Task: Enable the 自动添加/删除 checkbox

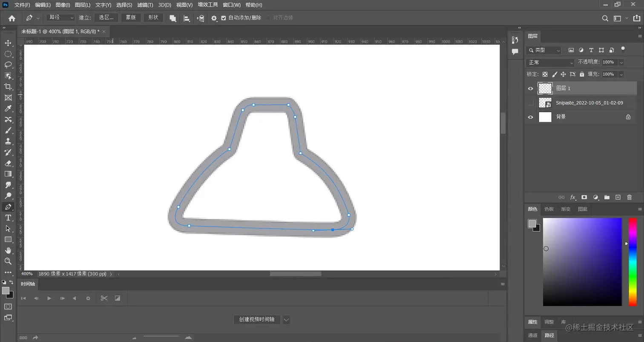Action: pyautogui.click(x=224, y=18)
